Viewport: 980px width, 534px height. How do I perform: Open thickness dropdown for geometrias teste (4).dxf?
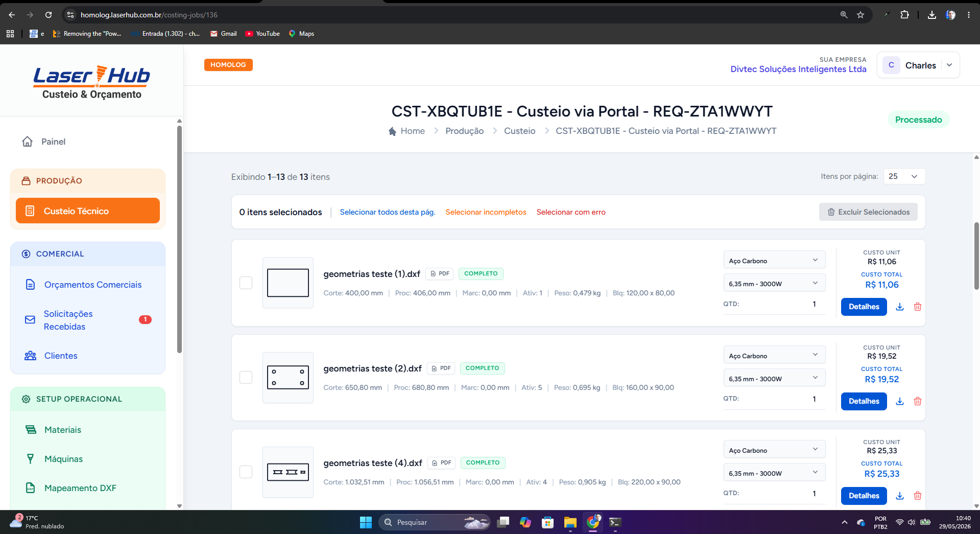774,473
